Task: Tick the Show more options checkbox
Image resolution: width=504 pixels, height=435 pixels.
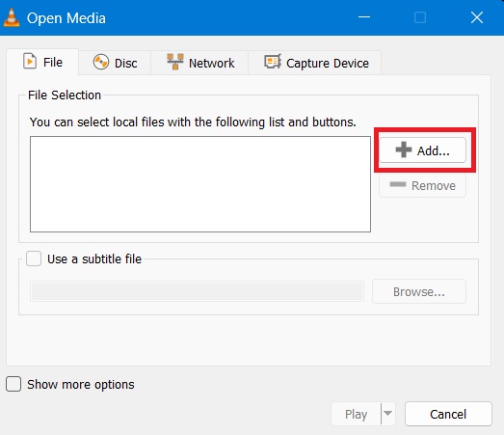Action: tap(13, 384)
